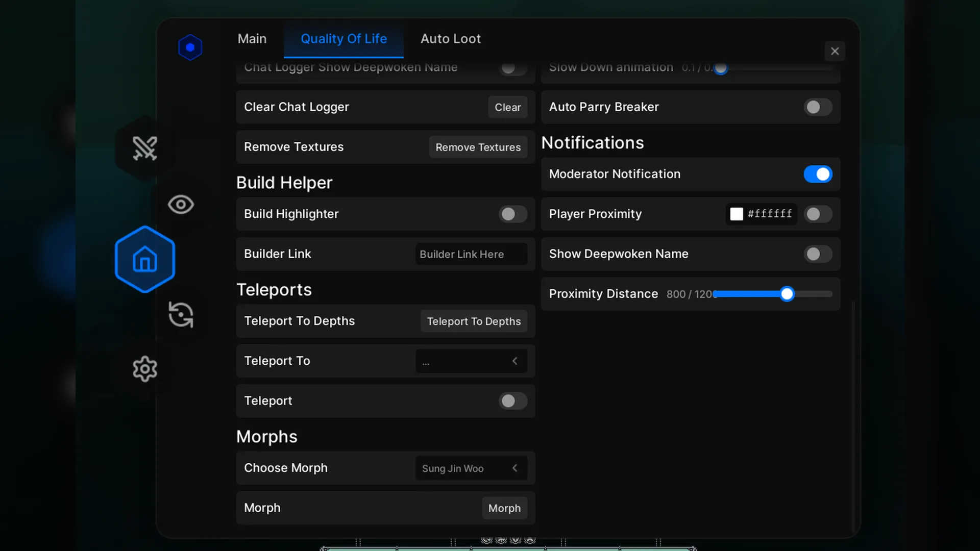This screenshot has width=980, height=551.
Task: Enable Build Highlighter toggle
Action: [x=512, y=214]
